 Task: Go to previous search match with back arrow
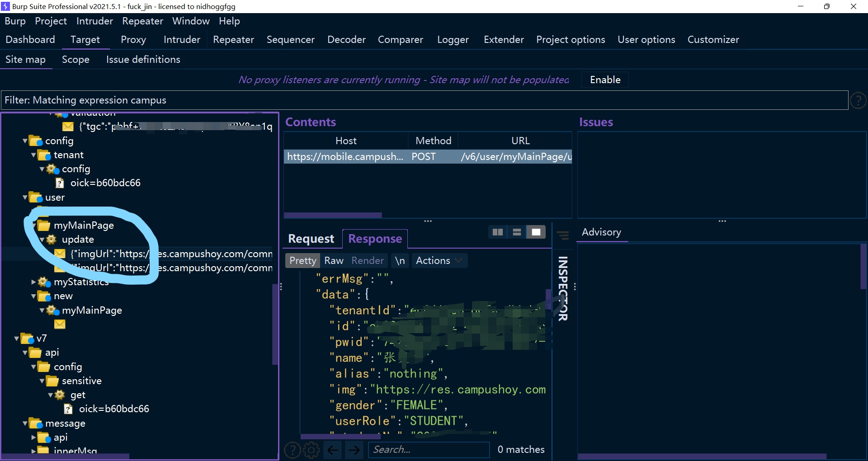click(x=333, y=450)
